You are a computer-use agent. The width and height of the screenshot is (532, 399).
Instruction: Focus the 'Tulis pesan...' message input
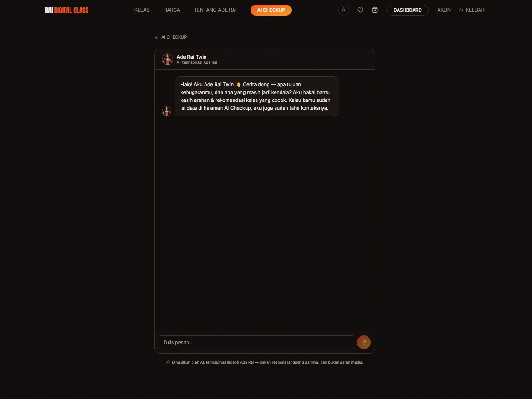tap(257, 342)
